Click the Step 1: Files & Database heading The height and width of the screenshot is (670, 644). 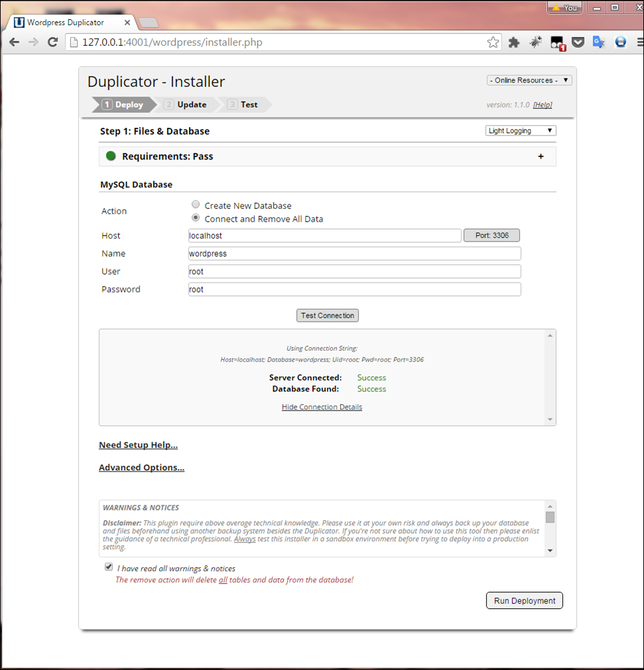(155, 131)
